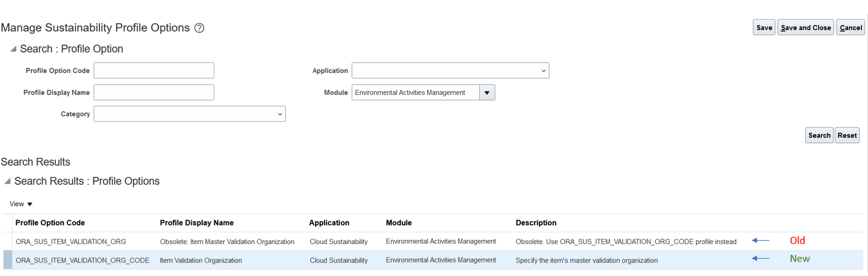The image size is (868, 276).
Task: Click the Save button
Action: pos(764,28)
